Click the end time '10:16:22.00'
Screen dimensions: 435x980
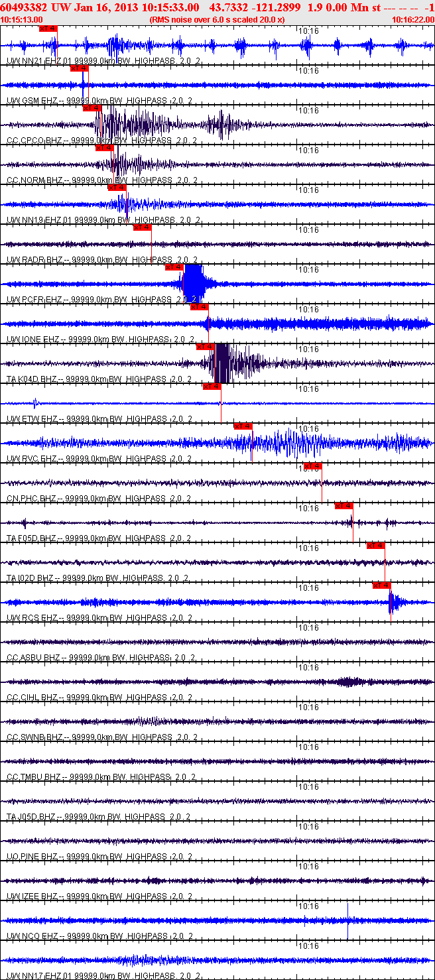point(413,20)
